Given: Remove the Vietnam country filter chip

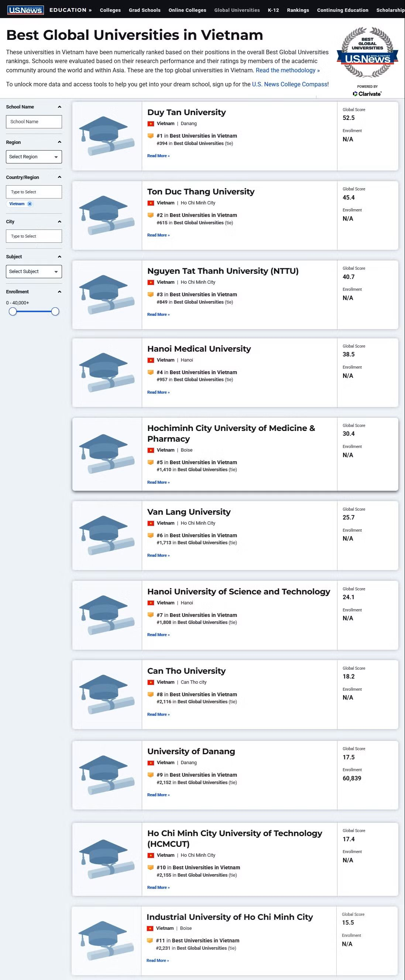Looking at the screenshot, I should 30,204.
